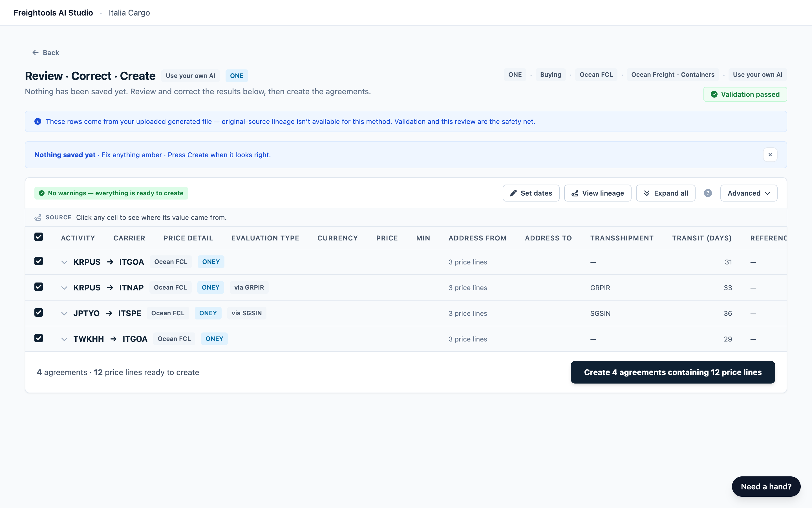Screen dimensions: 812x508
Task: Click the CURRENCY column header
Action: click(x=337, y=238)
